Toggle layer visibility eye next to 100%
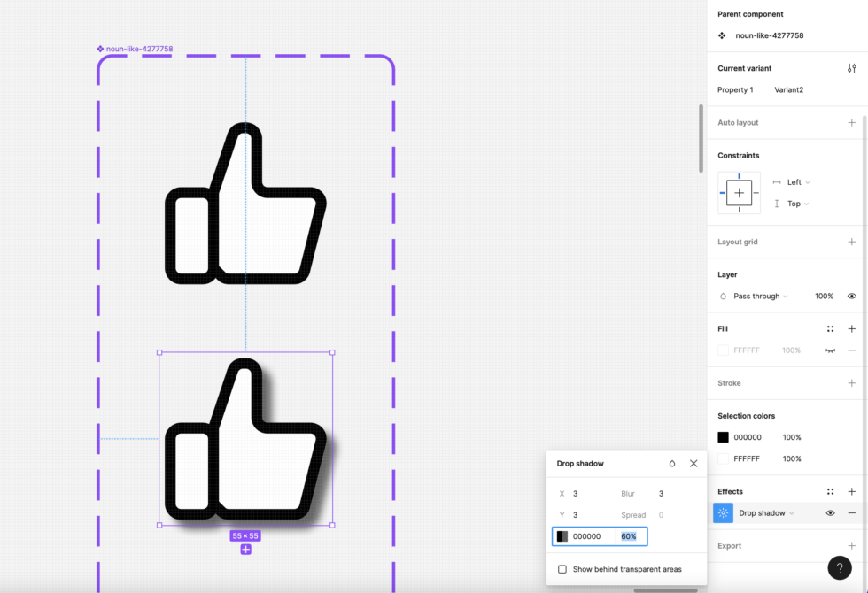This screenshot has width=868, height=593. [x=851, y=296]
